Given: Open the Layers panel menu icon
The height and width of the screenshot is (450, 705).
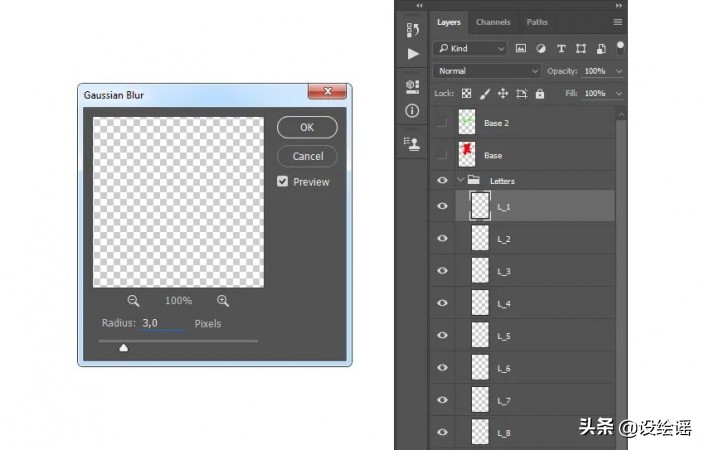Looking at the screenshot, I should coord(618,22).
